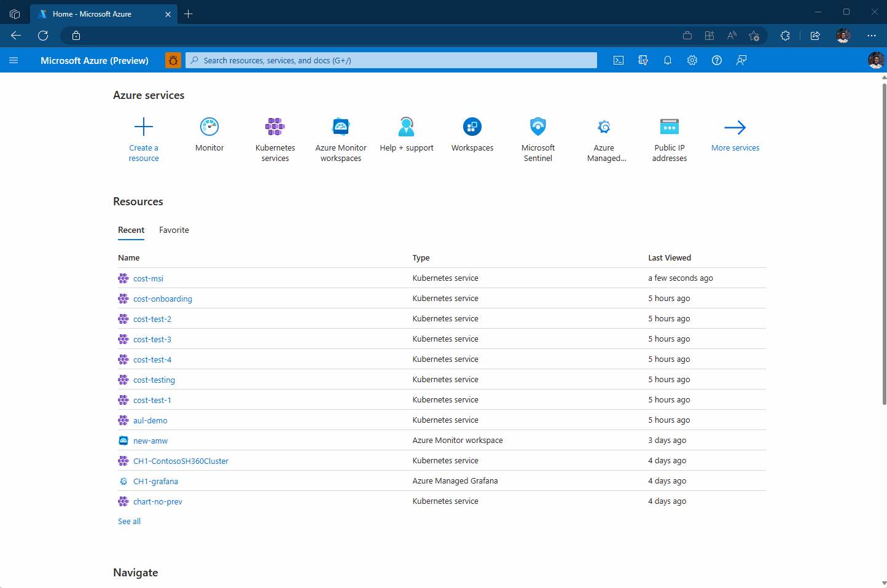Open the Feedback icon in header
The width and height of the screenshot is (887, 588).
point(741,60)
